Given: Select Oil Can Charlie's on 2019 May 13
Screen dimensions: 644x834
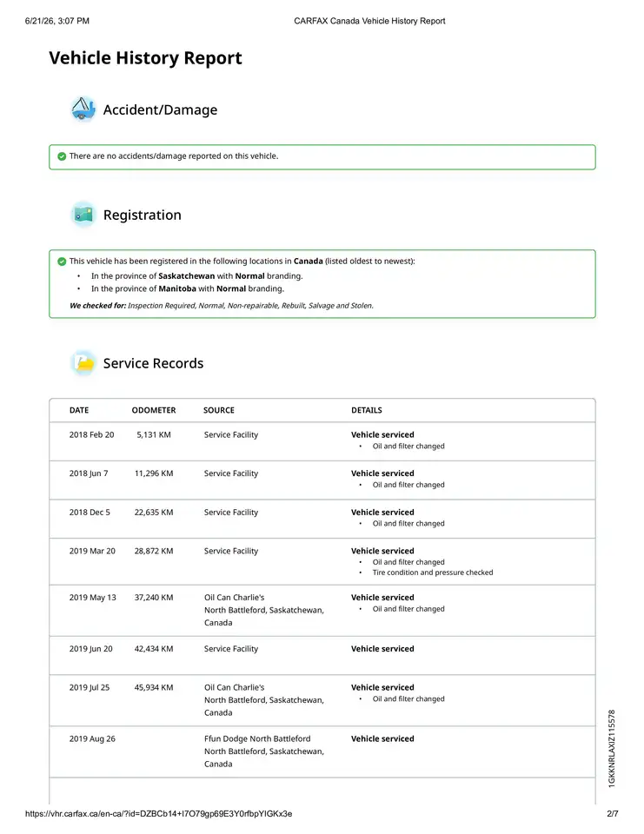Looking at the screenshot, I should point(234,598).
